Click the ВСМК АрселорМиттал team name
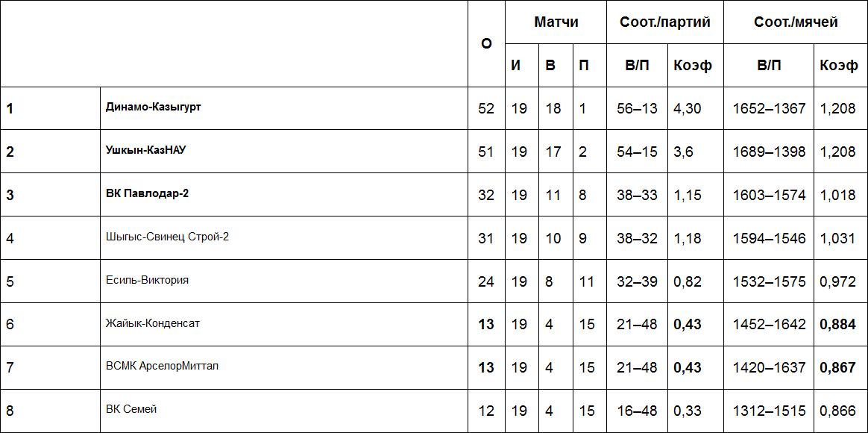Image resolution: width=868 pixels, height=433 pixels. pyautogui.click(x=162, y=366)
